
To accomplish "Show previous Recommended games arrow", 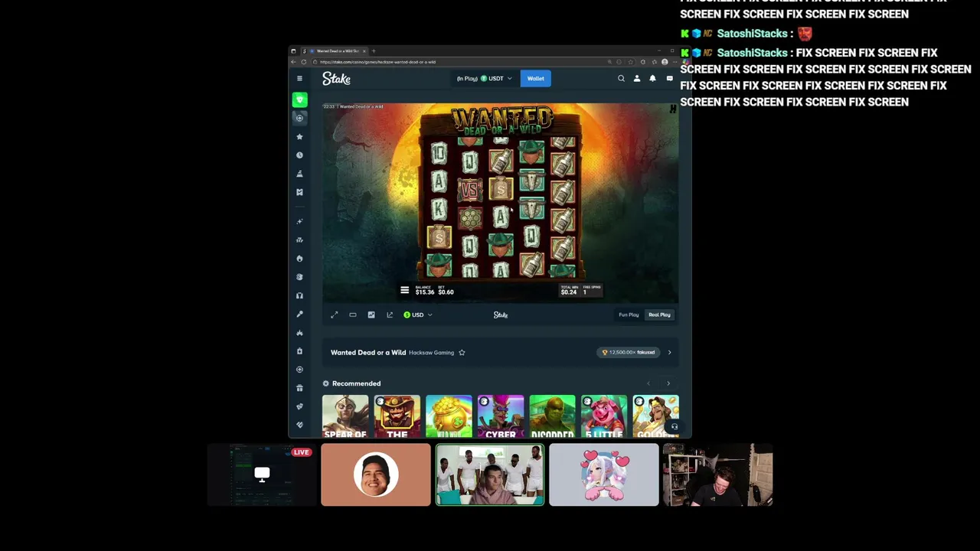I will 648,383.
